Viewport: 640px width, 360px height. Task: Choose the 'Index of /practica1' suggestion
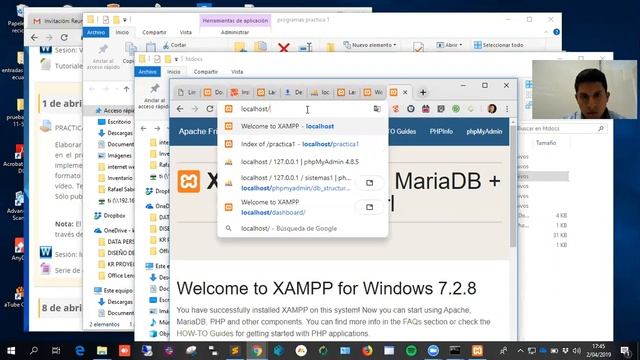302,144
